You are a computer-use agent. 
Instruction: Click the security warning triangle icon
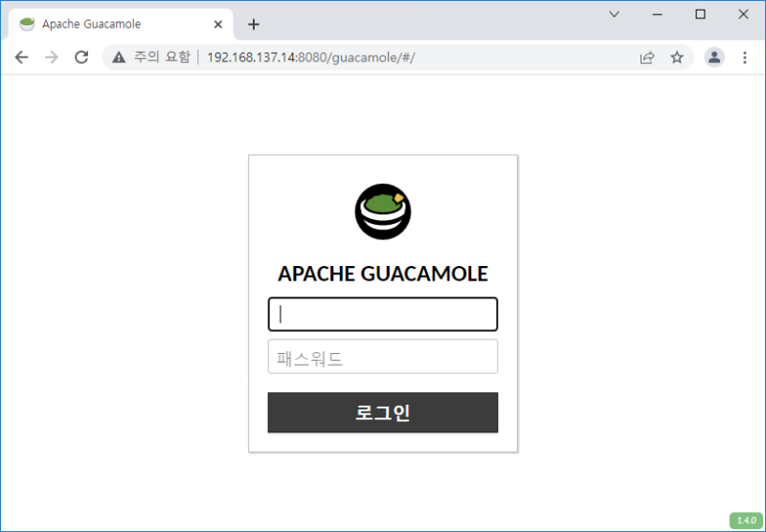point(119,57)
